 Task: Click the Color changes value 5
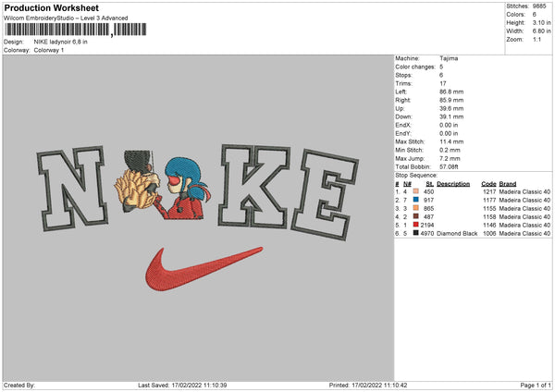point(441,67)
